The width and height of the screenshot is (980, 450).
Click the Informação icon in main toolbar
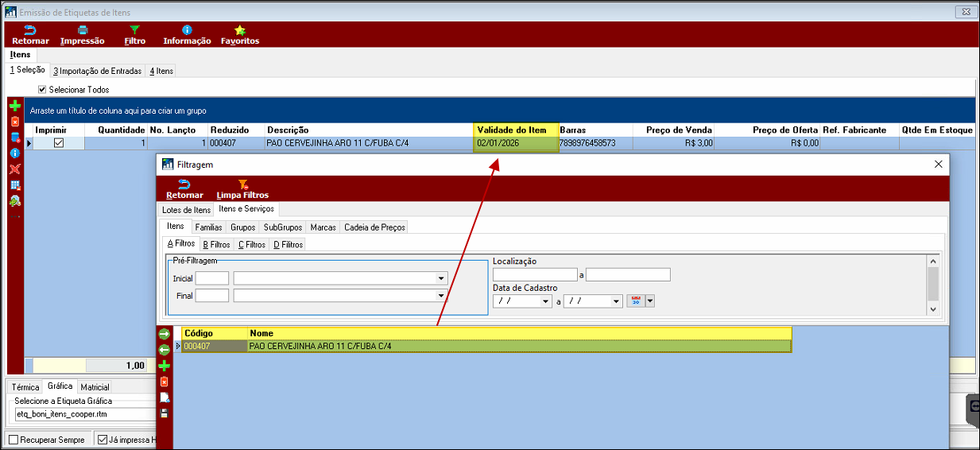187,30
